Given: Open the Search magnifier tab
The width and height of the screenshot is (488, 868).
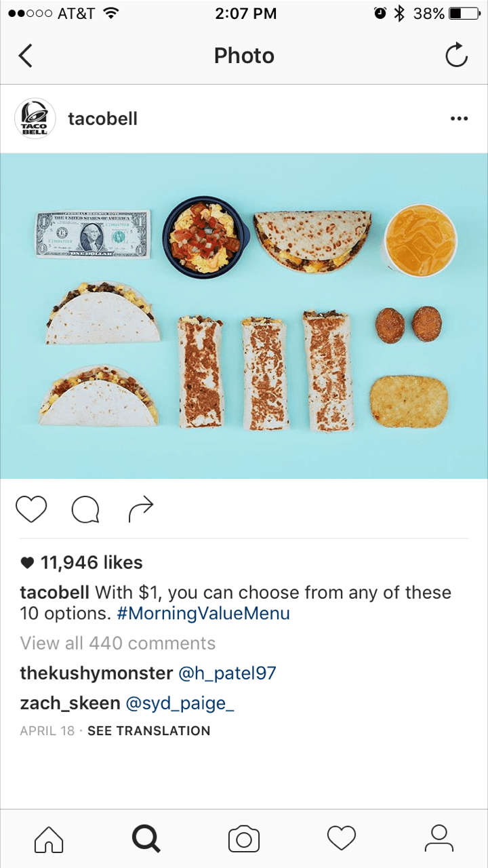Looking at the screenshot, I should [x=146, y=839].
